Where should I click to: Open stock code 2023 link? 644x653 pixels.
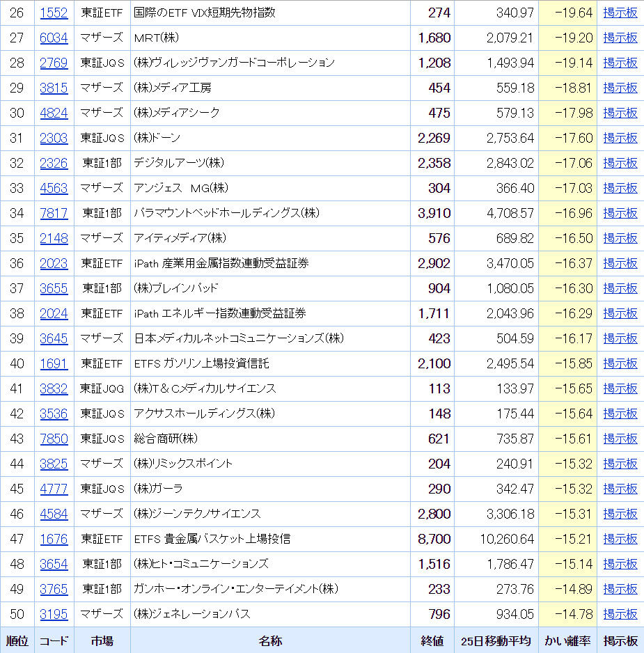(54, 263)
